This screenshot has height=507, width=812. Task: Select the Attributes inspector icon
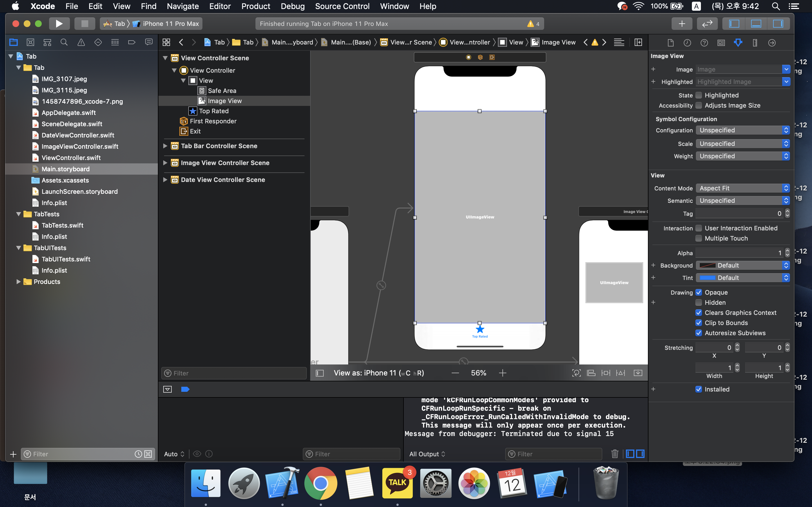point(738,43)
